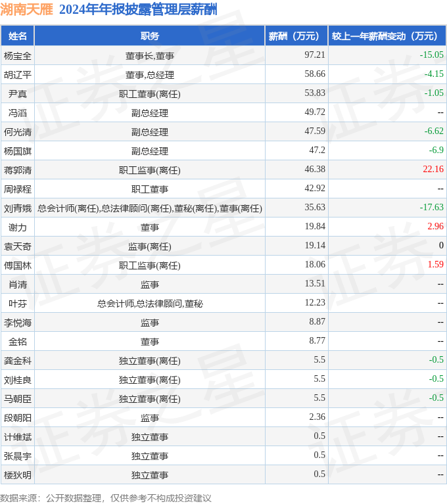The image size is (447, 504).
Task: Select the name 冯滔
Action: (17, 113)
